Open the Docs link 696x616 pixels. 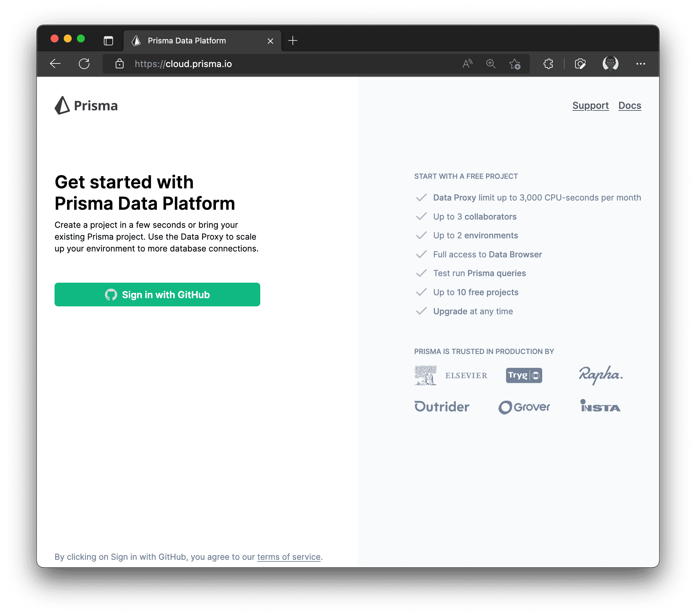point(630,106)
